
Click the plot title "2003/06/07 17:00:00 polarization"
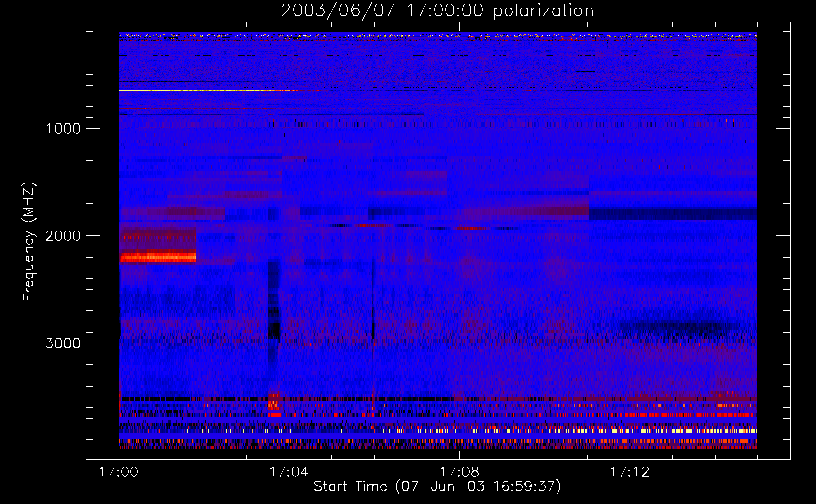click(437, 11)
